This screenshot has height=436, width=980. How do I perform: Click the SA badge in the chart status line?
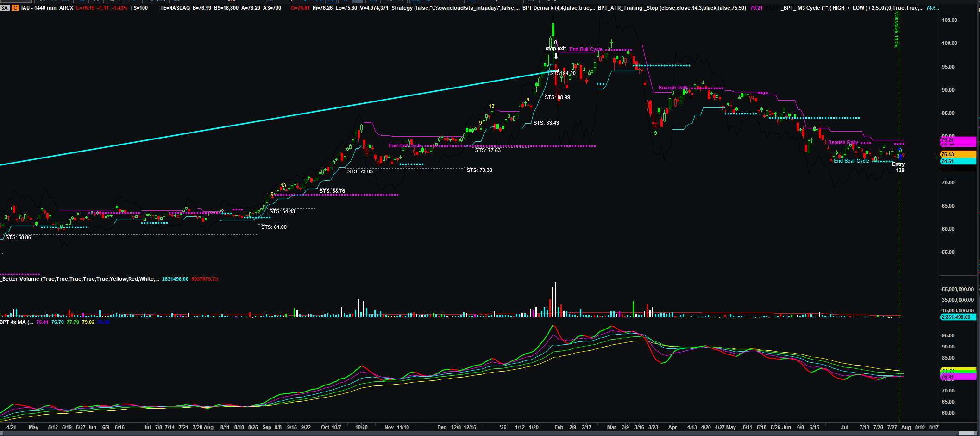[x=5, y=8]
